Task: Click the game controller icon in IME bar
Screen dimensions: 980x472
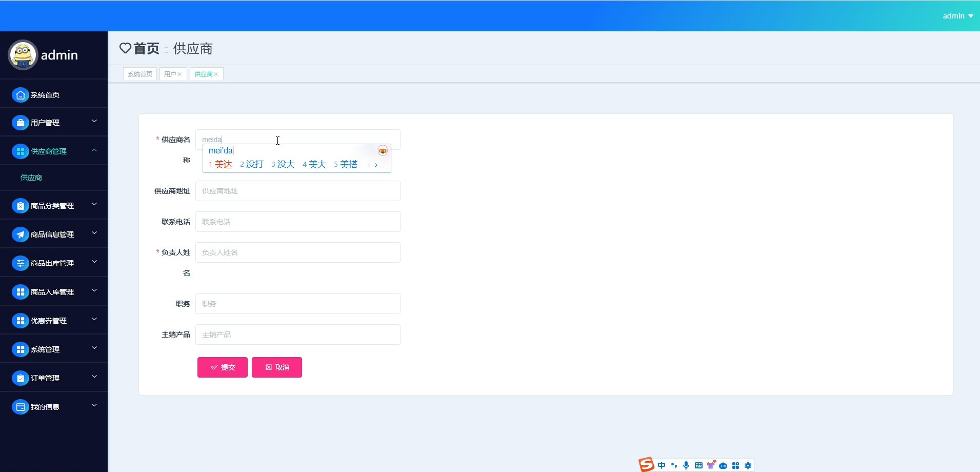Action: tap(723, 466)
